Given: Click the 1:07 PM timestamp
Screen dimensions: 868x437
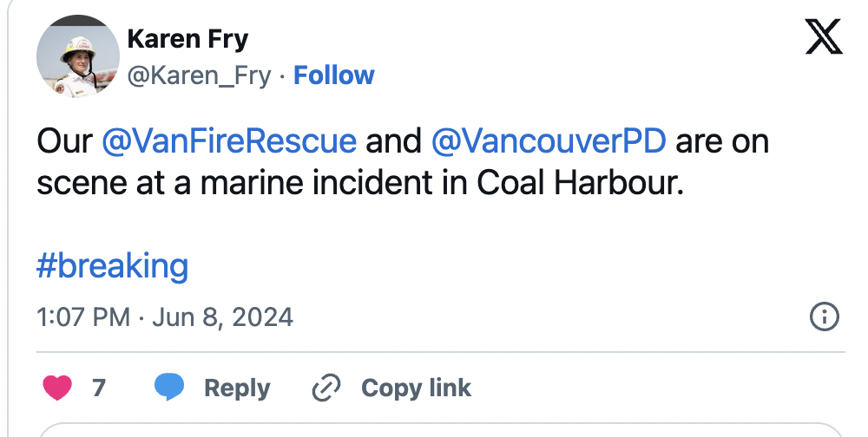Looking at the screenshot, I should click(x=82, y=316).
